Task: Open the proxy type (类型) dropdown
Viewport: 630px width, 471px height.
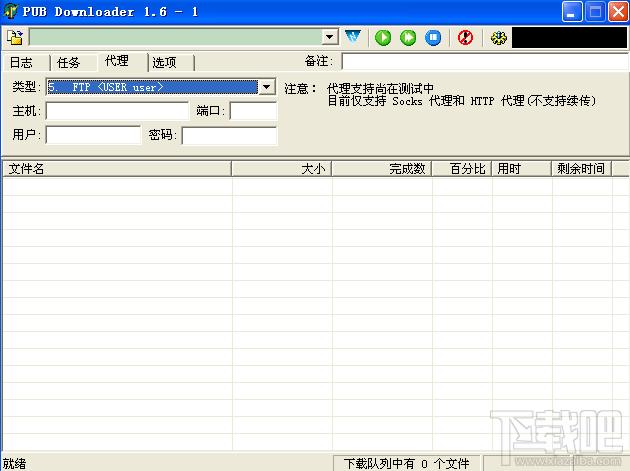Action: click(267, 87)
